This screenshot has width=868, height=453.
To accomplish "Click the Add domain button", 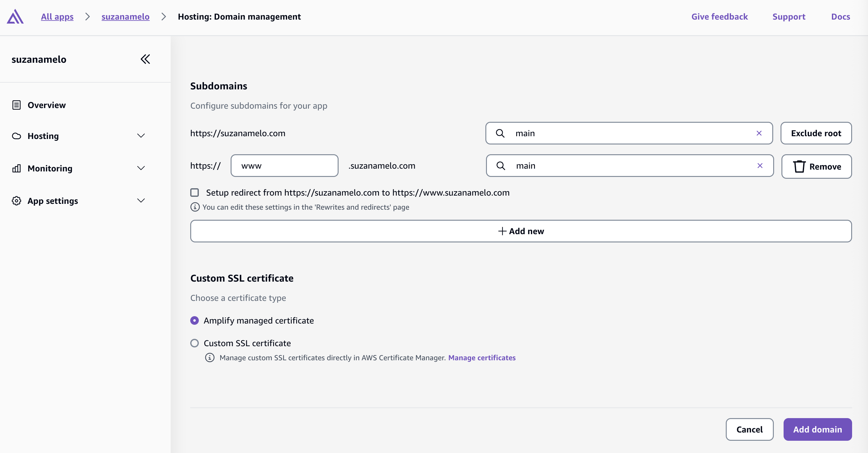I will point(818,429).
